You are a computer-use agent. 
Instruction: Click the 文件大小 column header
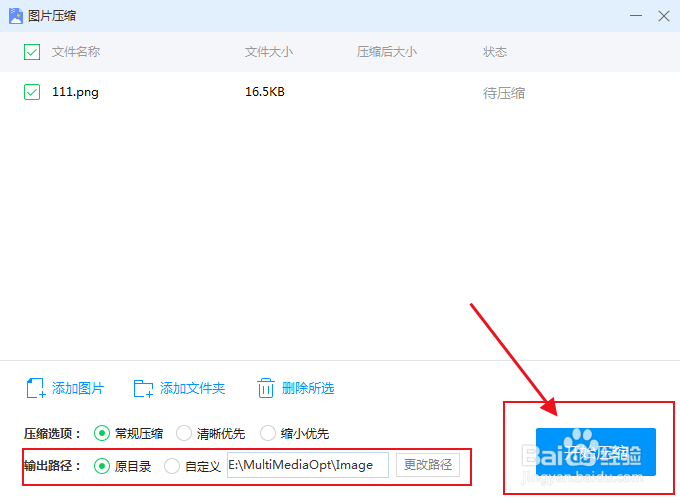[269, 52]
